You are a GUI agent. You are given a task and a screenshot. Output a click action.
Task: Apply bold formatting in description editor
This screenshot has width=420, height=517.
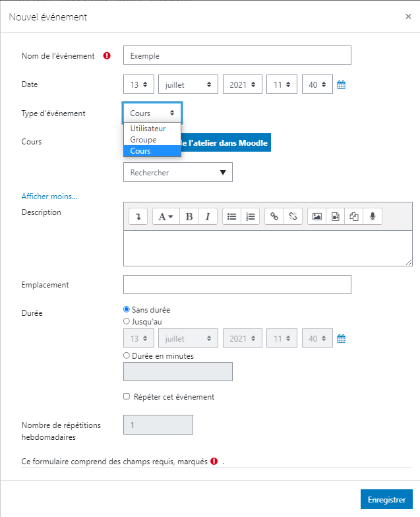(x=189, y=216)
